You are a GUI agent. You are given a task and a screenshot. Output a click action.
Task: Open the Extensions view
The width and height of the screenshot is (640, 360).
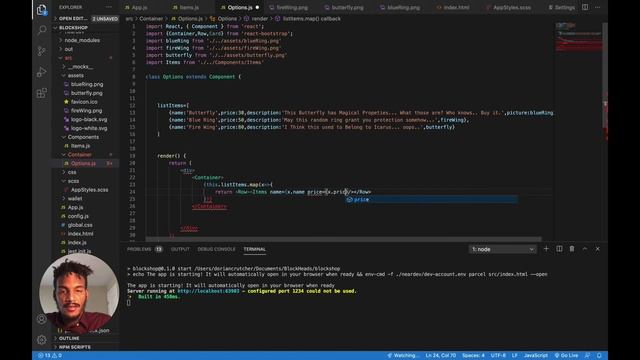point(42,93)
